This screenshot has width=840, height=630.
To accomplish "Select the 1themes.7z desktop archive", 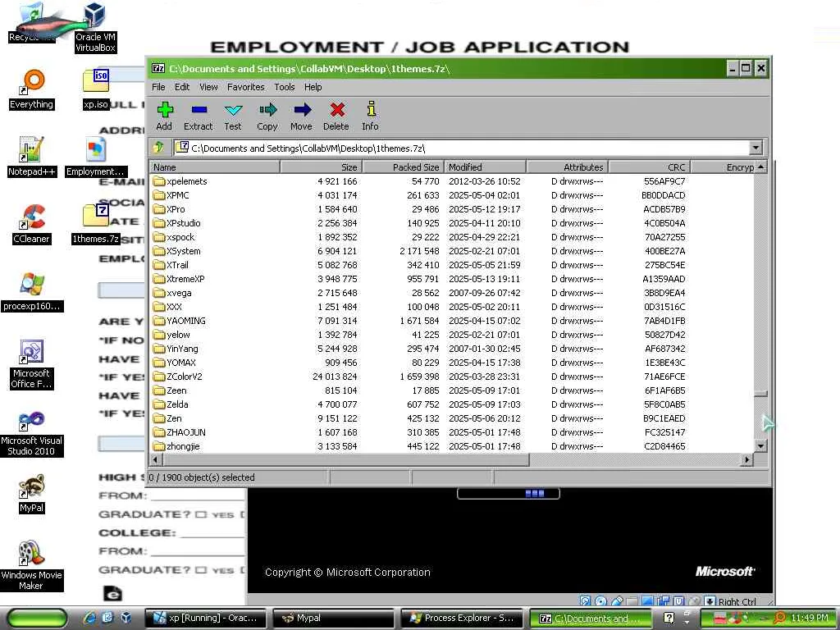I will [x=96, y=224].
